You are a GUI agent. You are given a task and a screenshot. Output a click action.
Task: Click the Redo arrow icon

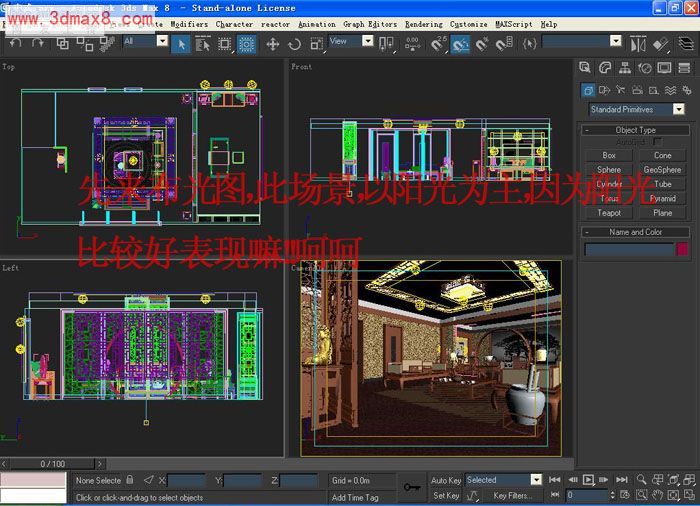pos(38,43)
